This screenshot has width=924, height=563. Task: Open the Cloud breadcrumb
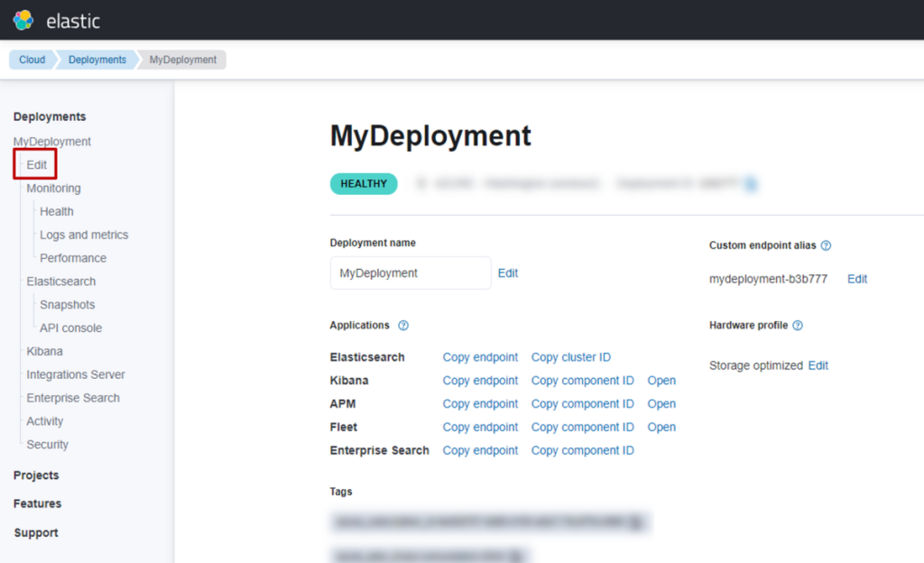32,60
